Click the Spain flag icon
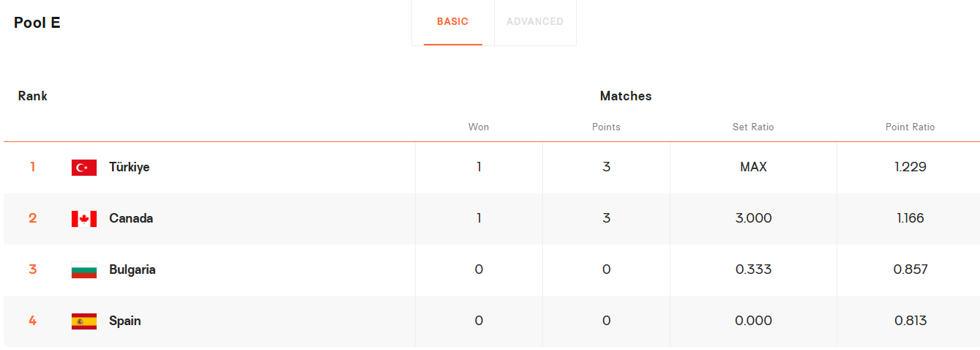Image resolution: width=980 pixels, height=350 pixels. [x=84, y=321]
